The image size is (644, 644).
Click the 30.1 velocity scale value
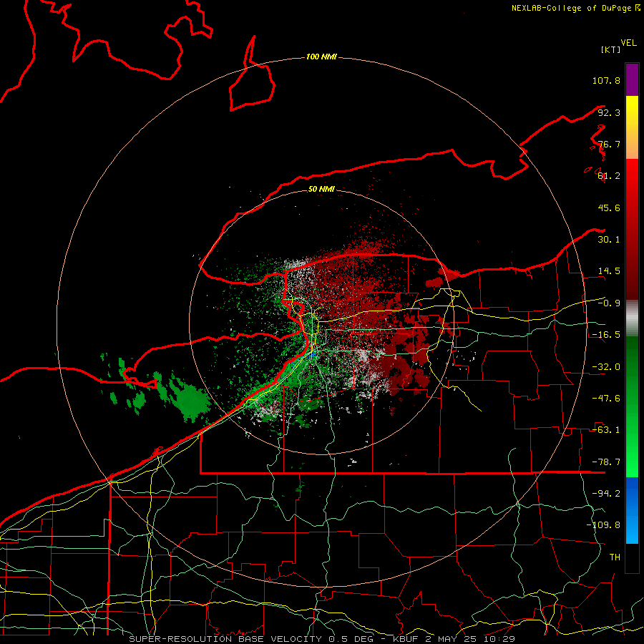(609, 240)
